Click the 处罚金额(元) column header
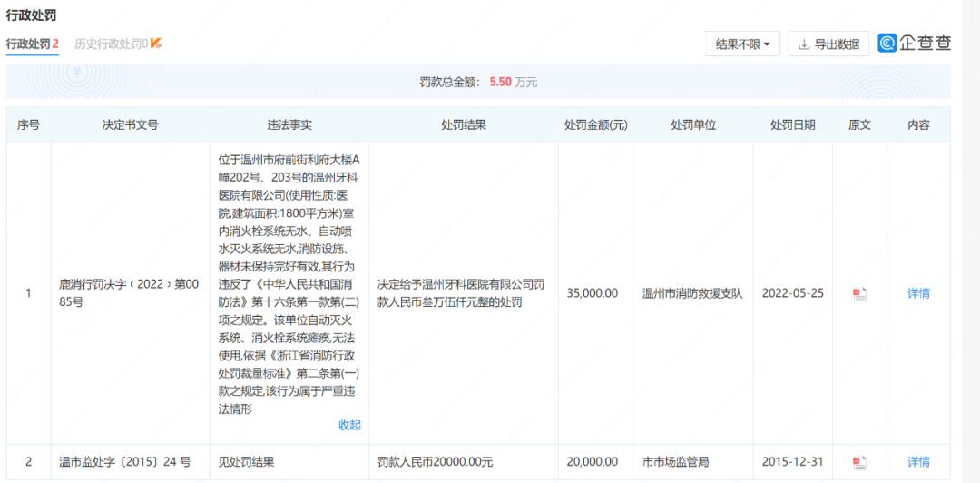 (x=595, y=124)
